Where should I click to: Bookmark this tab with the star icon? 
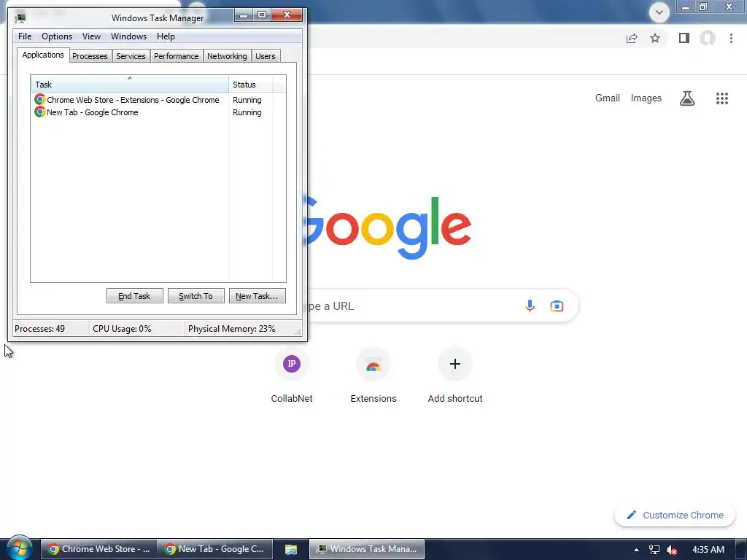coord(655,38)
